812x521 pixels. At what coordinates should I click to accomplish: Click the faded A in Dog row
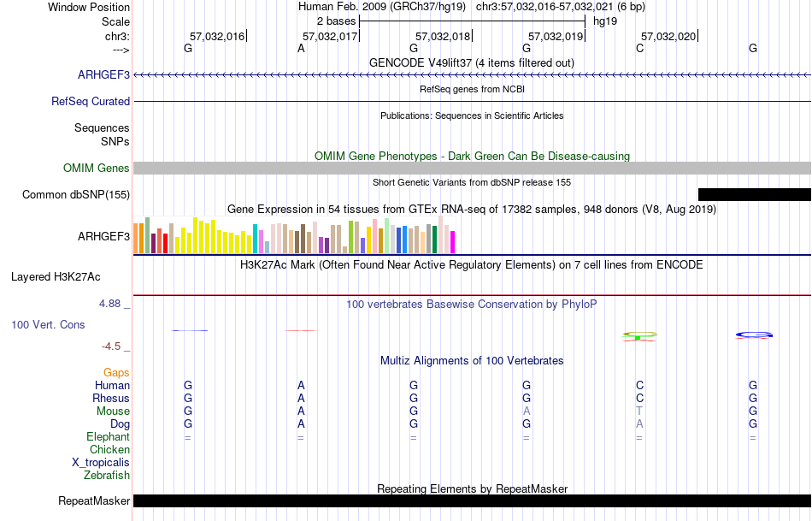[x=639, y=424]
